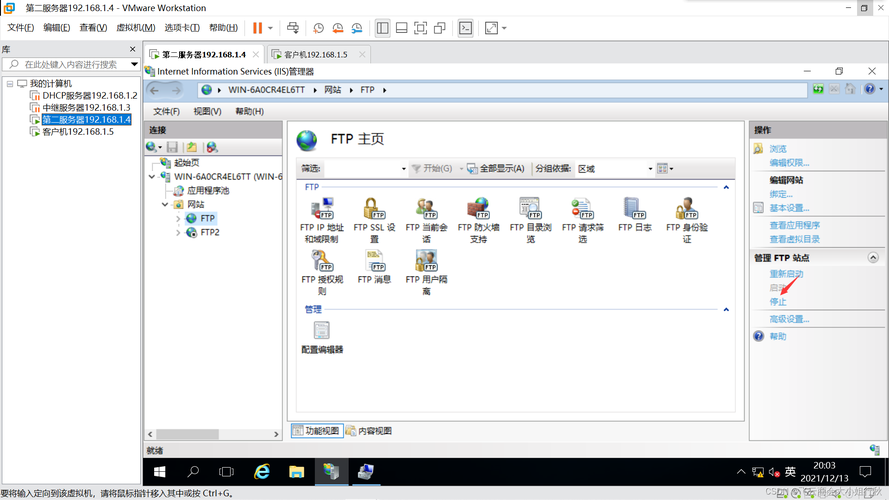Click 基本设置... action link
This screenshot has width=889, height=500.
[x=789, y=208]
